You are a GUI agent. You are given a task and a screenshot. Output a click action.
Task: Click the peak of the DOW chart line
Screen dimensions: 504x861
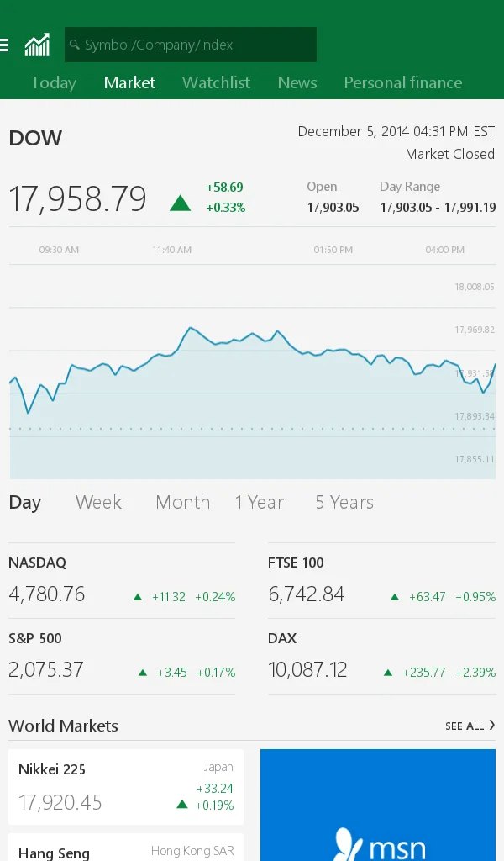click(x=191, y=328)
